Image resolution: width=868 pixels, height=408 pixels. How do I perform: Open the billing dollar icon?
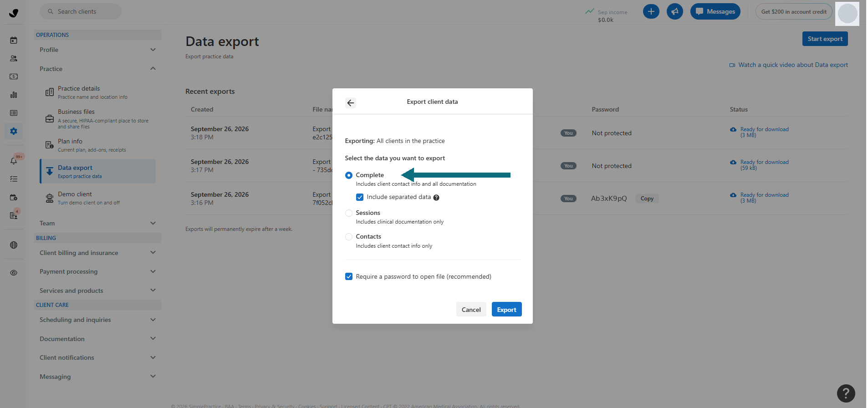point(14,76)
